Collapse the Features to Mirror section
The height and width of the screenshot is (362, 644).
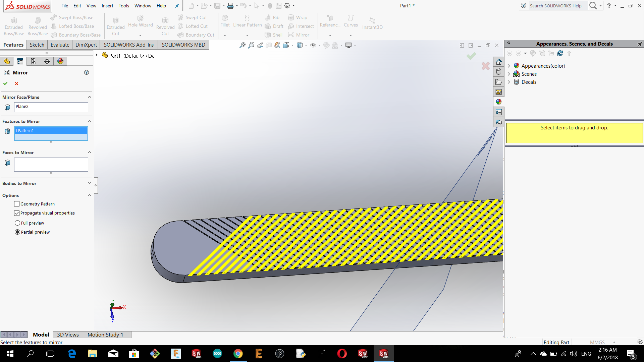90,121
